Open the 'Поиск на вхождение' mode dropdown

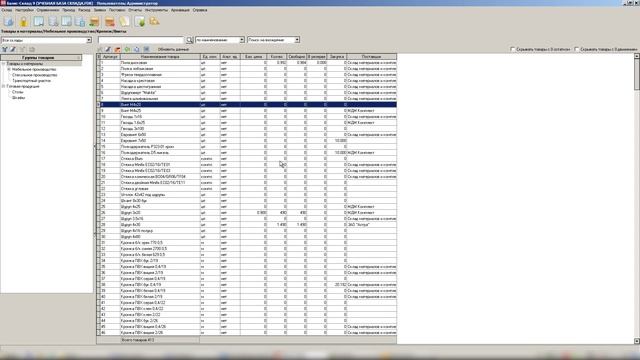(x=297, y=40)
